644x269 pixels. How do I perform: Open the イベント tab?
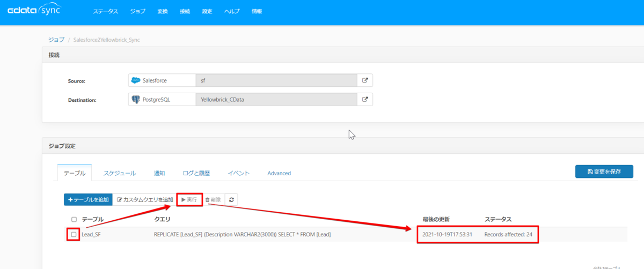tap(238, 173)
